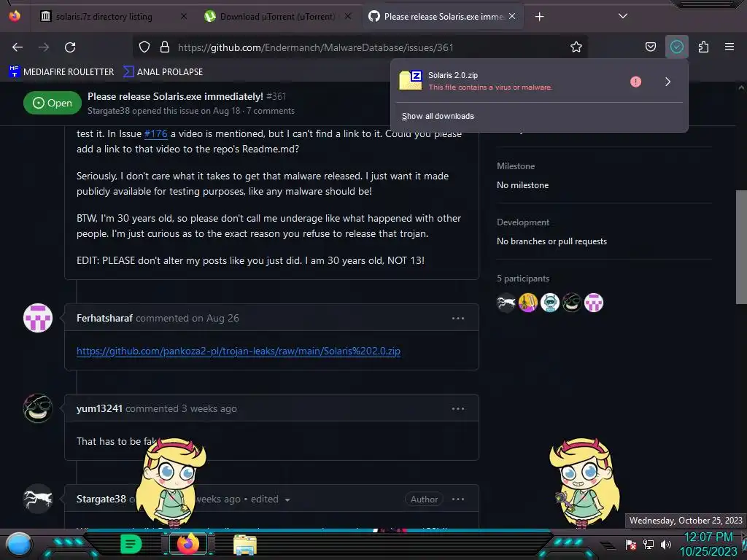
Task: Click the purple pixel participant avatar in sidebar
Action: [x=594, y=303]
